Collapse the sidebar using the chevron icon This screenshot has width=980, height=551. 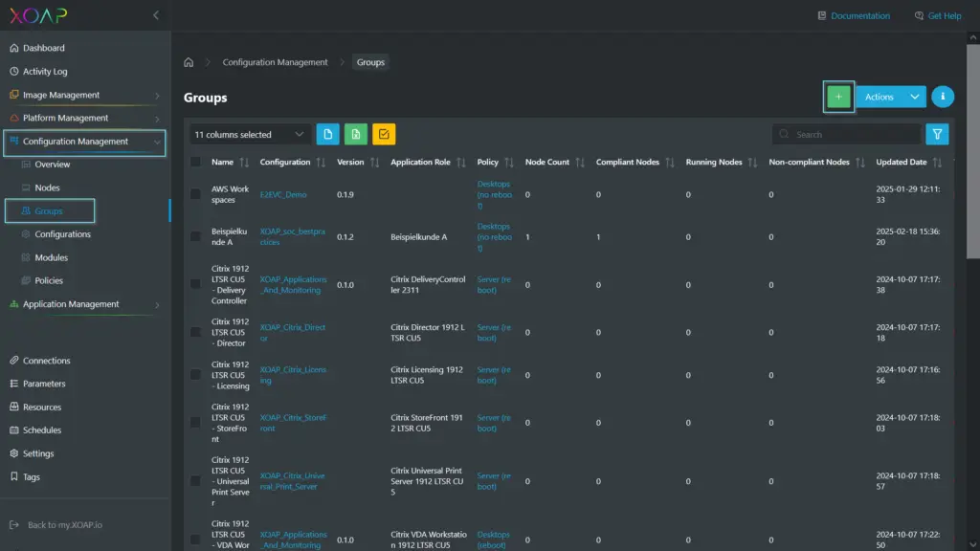point(156,14)
